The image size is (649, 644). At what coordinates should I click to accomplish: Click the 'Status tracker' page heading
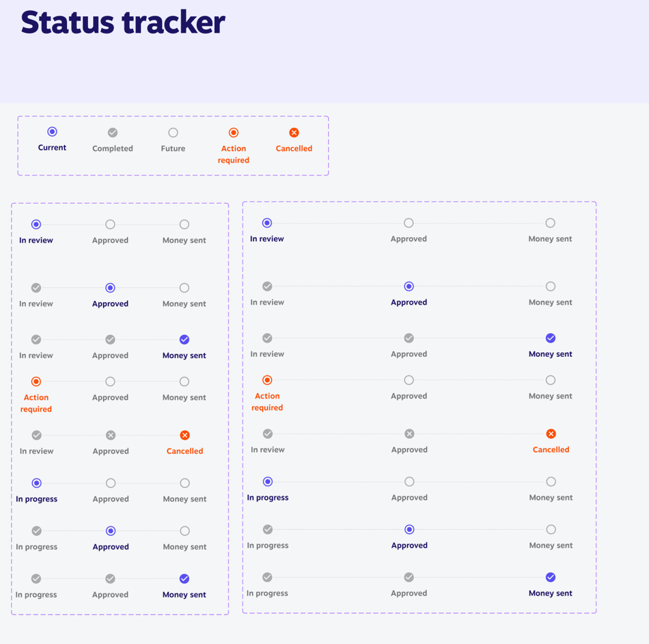(x=123, y=23)
